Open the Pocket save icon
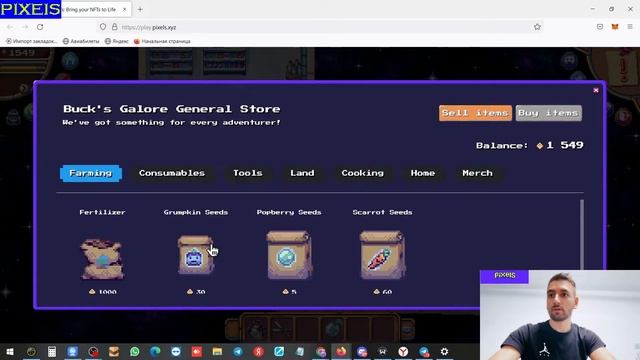The height and width of the screenshot is (360, 640). [600, 27]
